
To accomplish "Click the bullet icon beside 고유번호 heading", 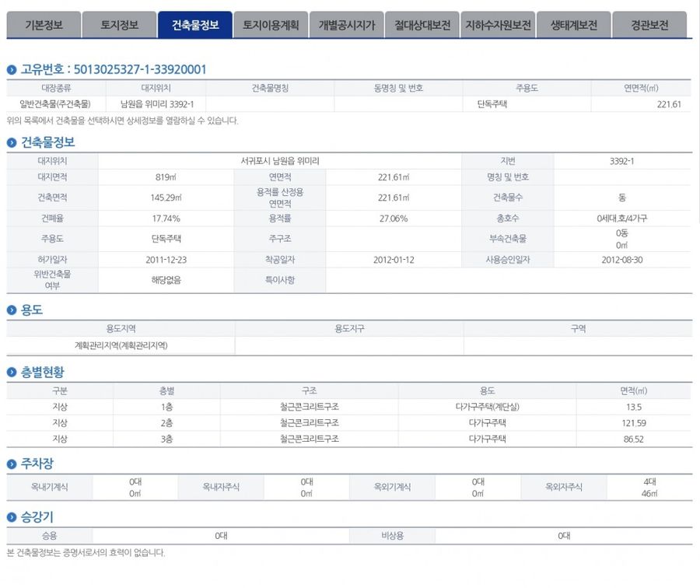I will (x=12, y=70).
